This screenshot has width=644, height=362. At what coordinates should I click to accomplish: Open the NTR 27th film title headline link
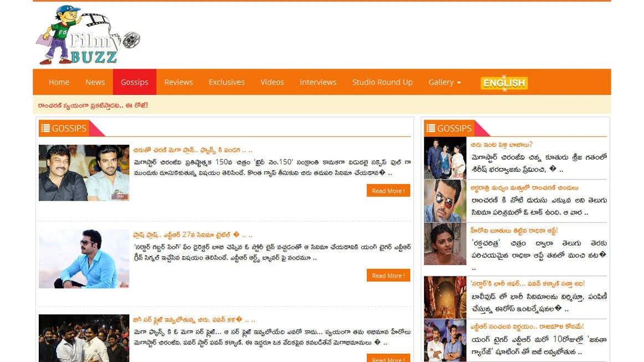pos(192,235)
